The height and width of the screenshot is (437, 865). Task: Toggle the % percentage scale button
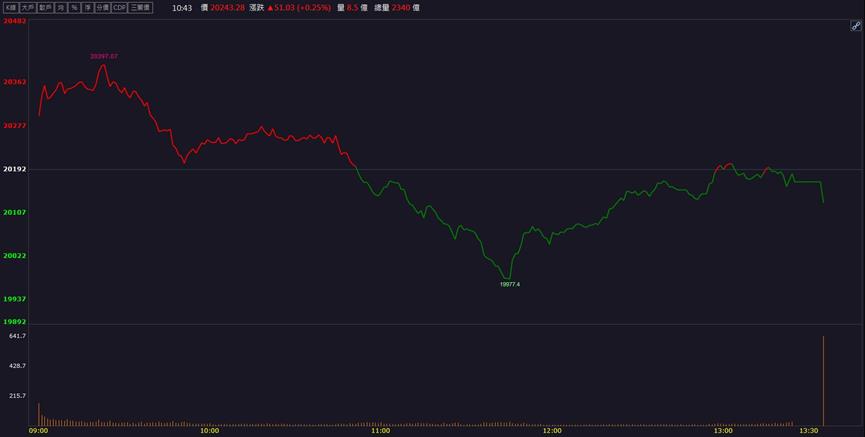coord(74,8)
